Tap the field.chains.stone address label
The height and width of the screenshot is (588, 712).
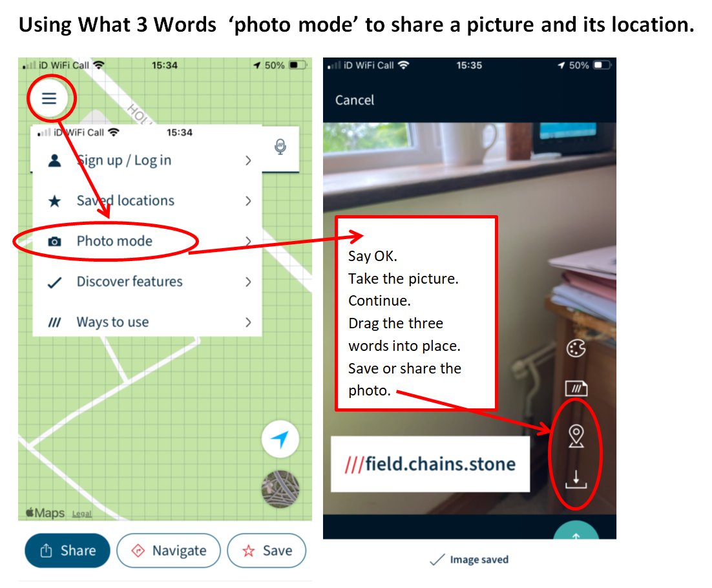(430, 464)
